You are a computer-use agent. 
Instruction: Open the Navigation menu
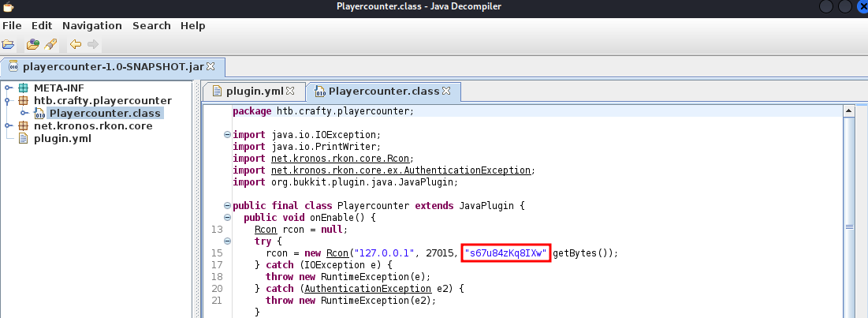click(x=92, y=25)
